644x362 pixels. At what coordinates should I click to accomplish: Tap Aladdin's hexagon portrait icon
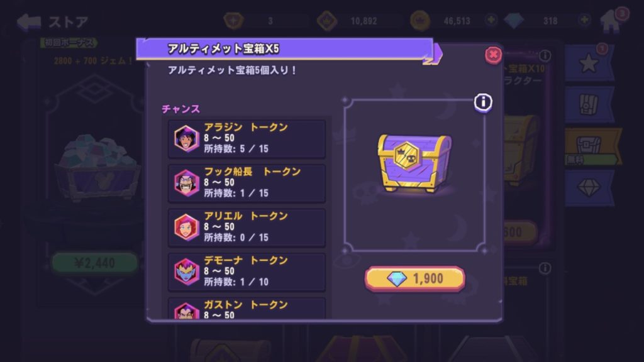point(186,139)
